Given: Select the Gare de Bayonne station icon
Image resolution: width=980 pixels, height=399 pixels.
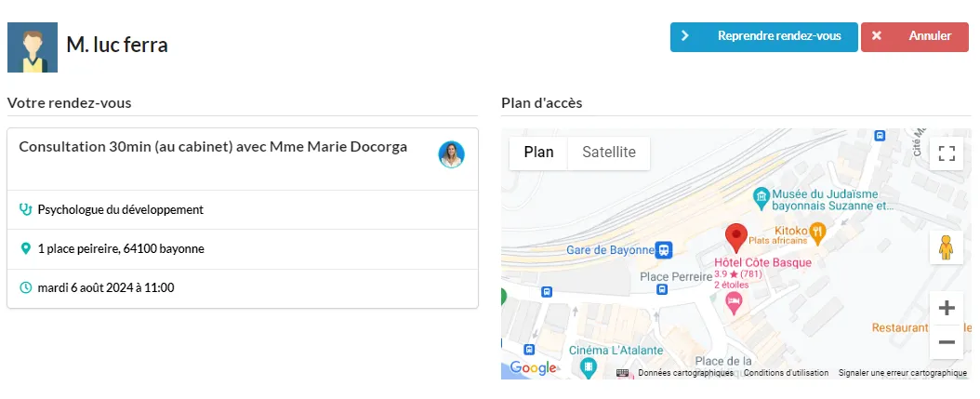Looking at the screenshot, I should 664,250.
